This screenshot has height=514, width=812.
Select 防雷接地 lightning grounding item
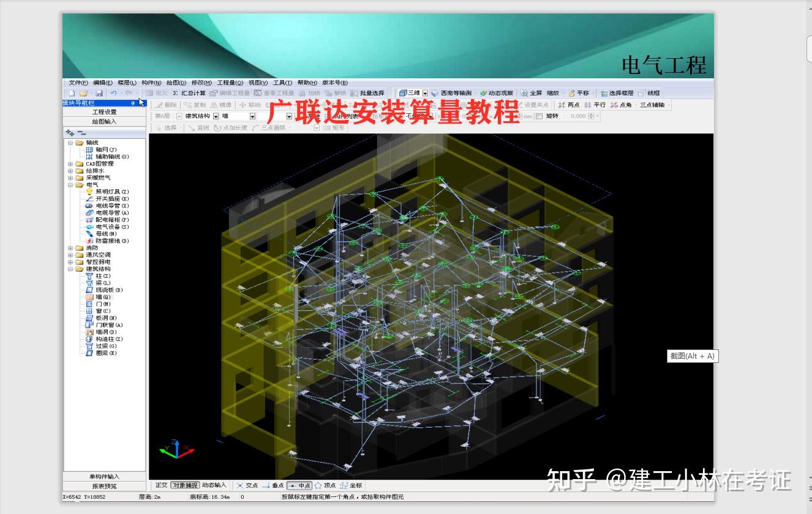(x=107, y=241)
